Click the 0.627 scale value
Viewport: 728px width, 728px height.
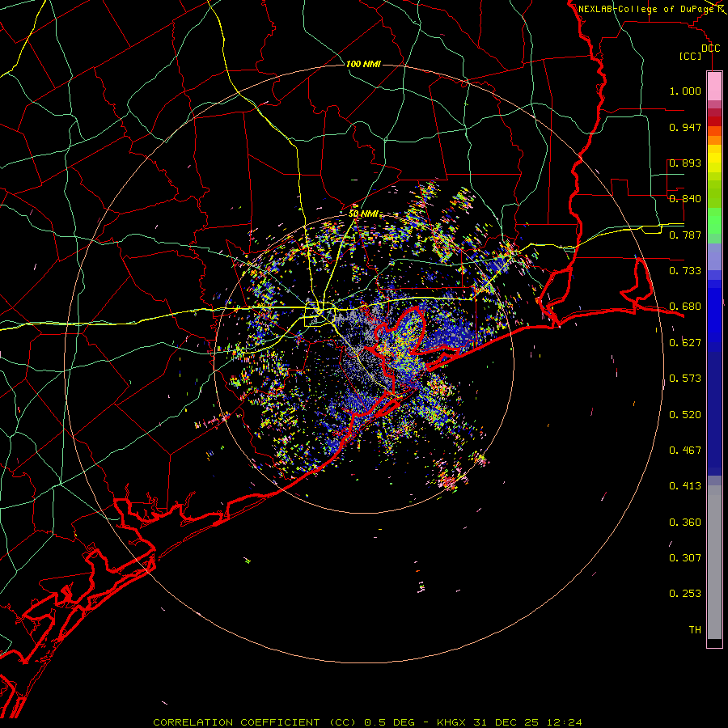[685, 343]
